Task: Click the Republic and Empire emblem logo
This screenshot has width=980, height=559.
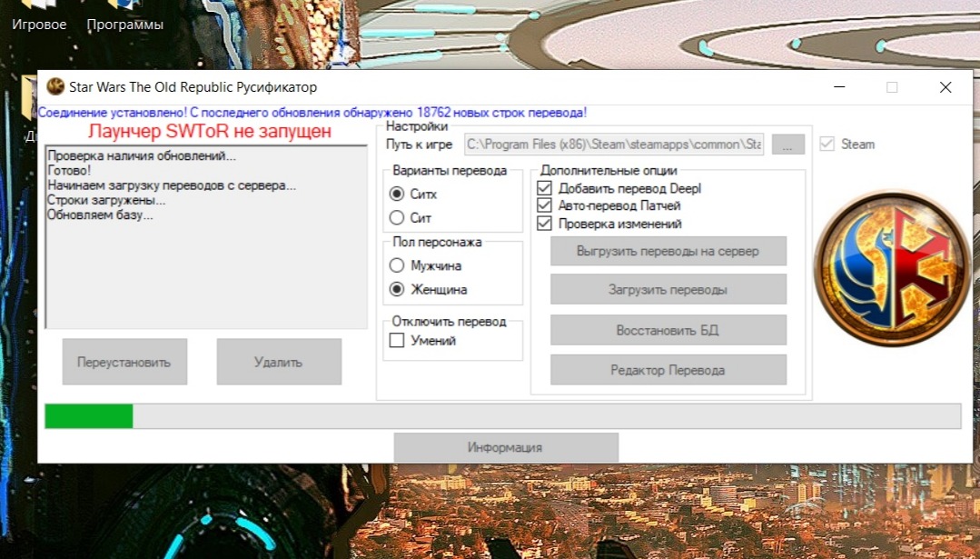Action: [x=892, y=268]
